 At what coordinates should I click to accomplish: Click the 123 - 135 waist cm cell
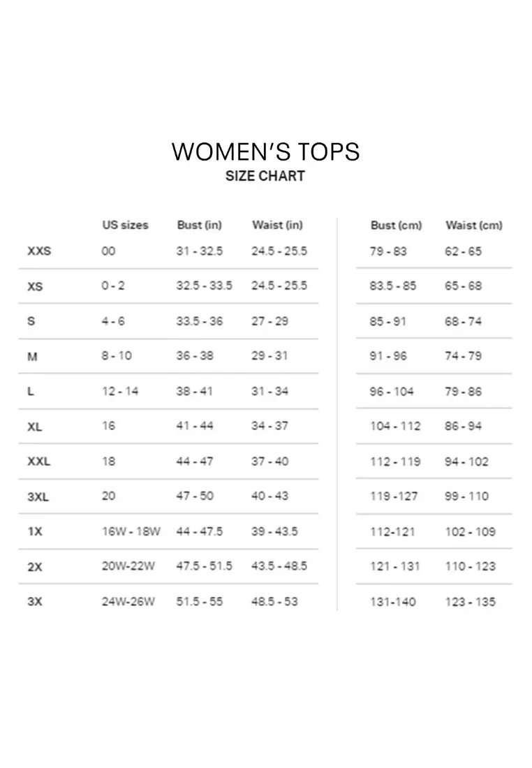click(x=471, y=602)
